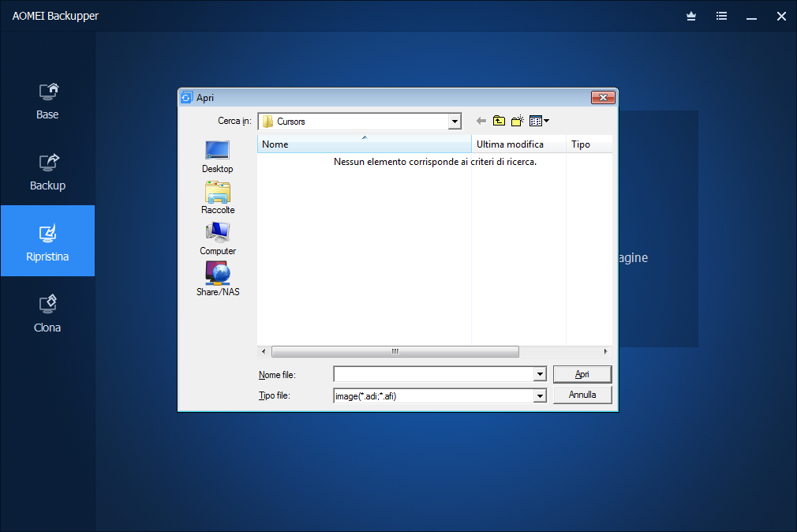Create a new folder
This screenshot has height=532, width=797.
tap(518, 121)
